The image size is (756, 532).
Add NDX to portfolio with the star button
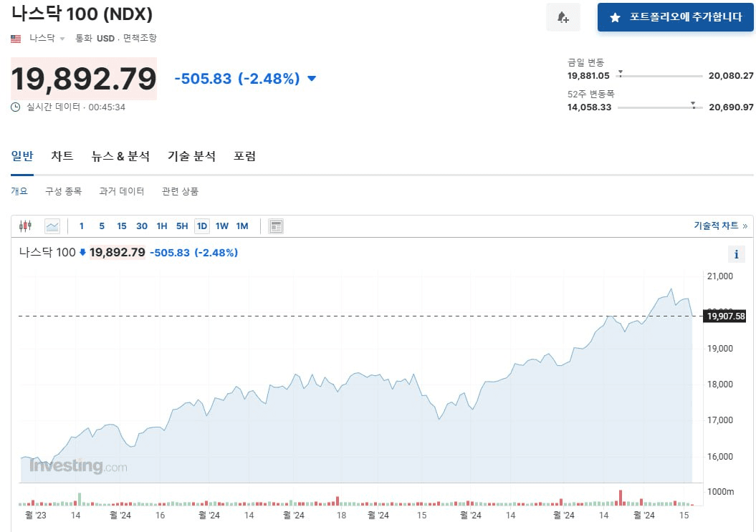pyautogui.click(x=675, y=17)
